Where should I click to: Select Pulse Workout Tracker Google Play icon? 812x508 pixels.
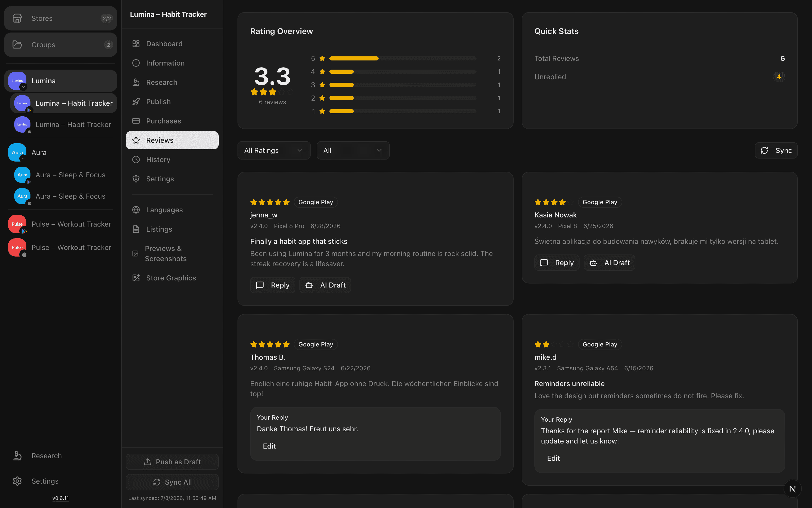coord(17,224)
